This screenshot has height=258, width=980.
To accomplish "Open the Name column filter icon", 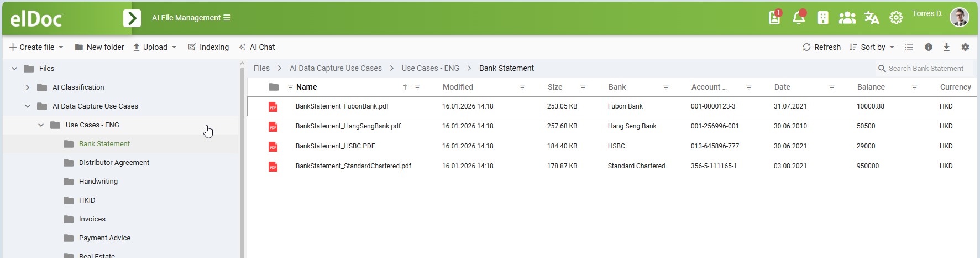I will point(417,87).
